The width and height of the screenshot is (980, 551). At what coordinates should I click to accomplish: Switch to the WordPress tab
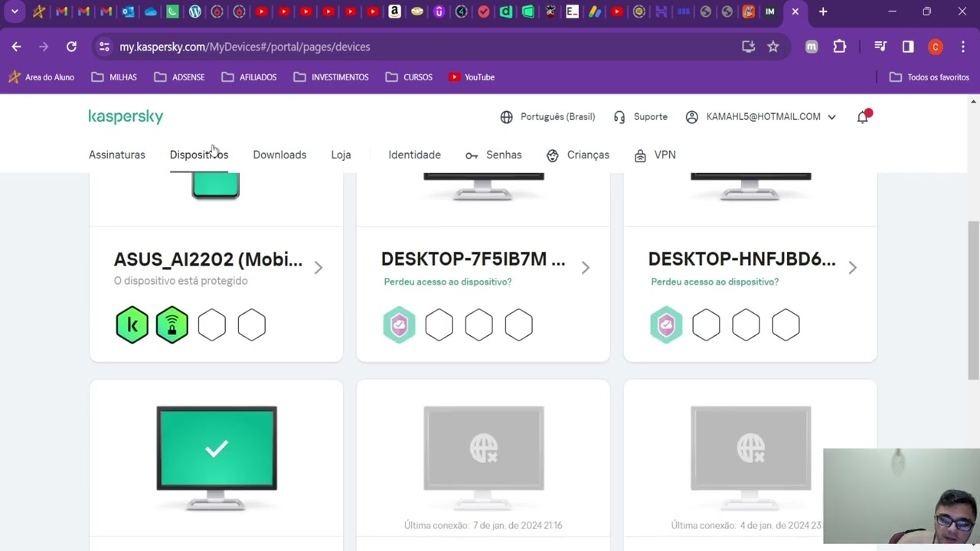pos(194,11)
